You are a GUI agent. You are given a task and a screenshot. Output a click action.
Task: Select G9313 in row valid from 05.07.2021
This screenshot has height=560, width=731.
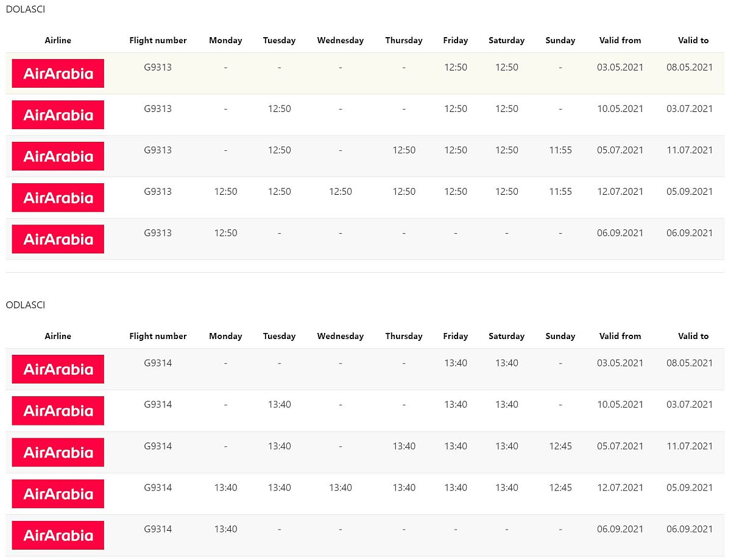[x=158, y=150]
